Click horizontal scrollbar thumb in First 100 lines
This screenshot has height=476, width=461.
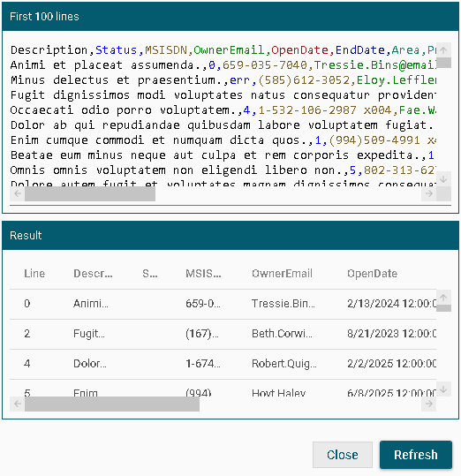[x=90, y=193]
